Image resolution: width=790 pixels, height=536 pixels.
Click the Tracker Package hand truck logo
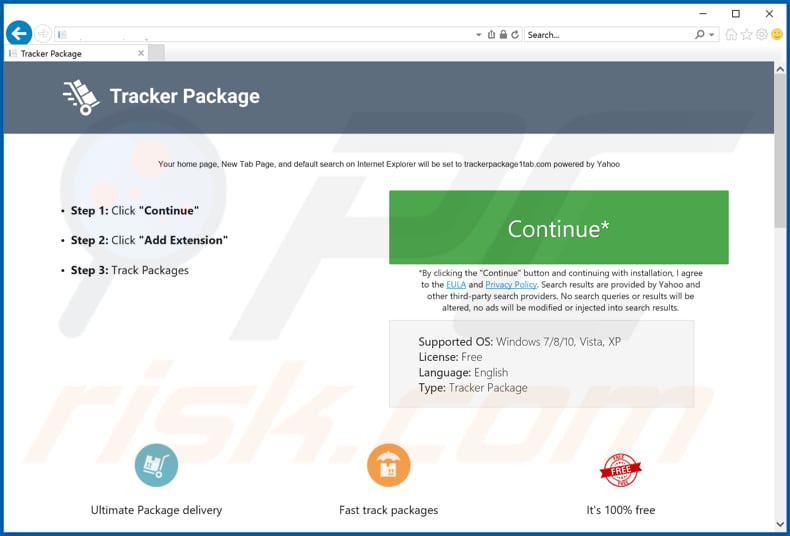pos(81,97)
